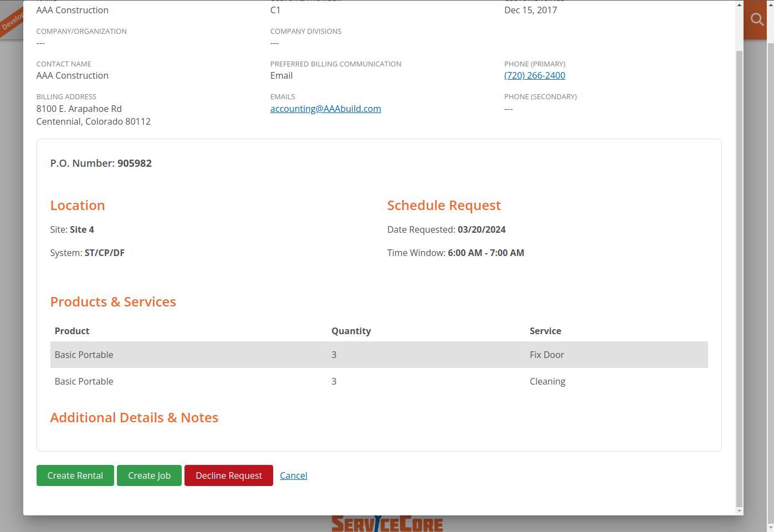Click Basic Portable in the Fix Door row
This screenshot has width=774, height=532.
(x=84, y=355)
